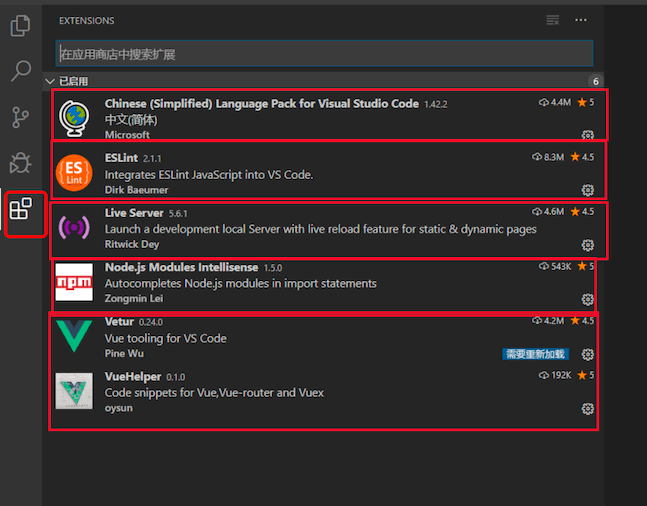This screenshot has width=647, height=506.
Task: Click Live Server version number 5.6.1
Action: tap(178, 214)
